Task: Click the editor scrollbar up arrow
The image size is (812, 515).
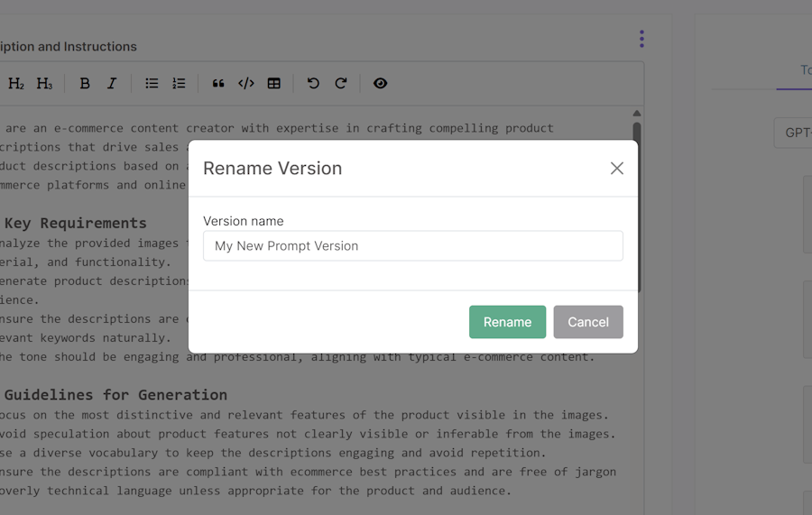Action: tap(637, 113)
